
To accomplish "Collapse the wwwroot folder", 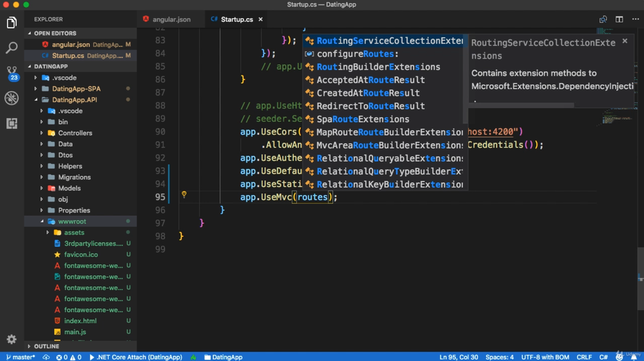I will pos(80,221).
